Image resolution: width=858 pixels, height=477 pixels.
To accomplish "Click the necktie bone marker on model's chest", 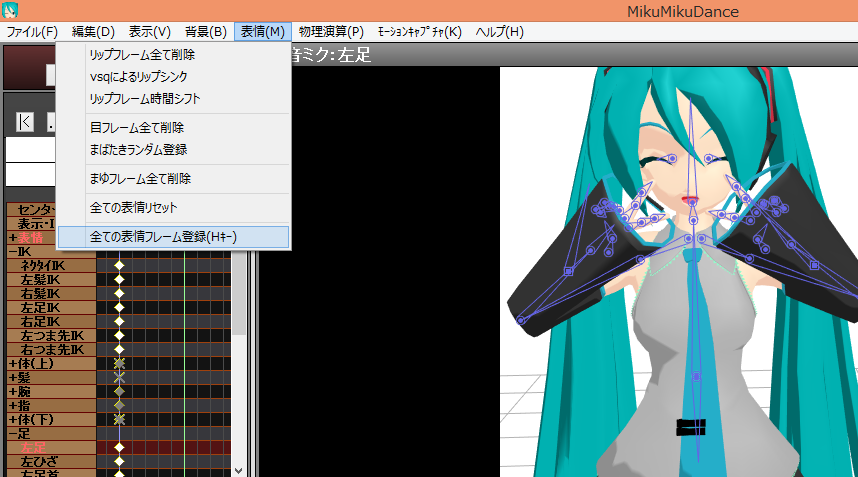I will coord(696,377).
